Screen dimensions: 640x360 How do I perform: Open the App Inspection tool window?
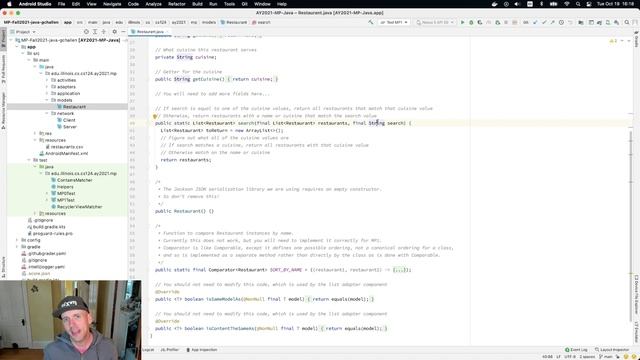(202, 350)
